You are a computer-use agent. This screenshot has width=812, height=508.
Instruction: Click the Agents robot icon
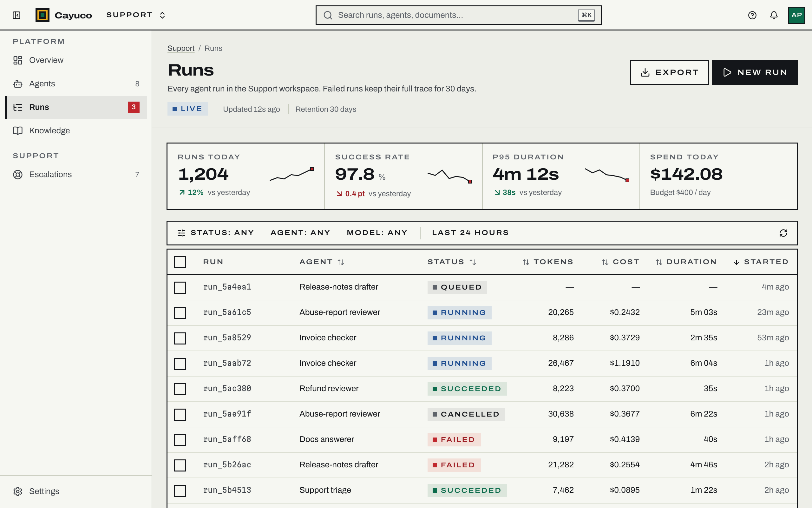pyautogui.click(x=18, y=84)
